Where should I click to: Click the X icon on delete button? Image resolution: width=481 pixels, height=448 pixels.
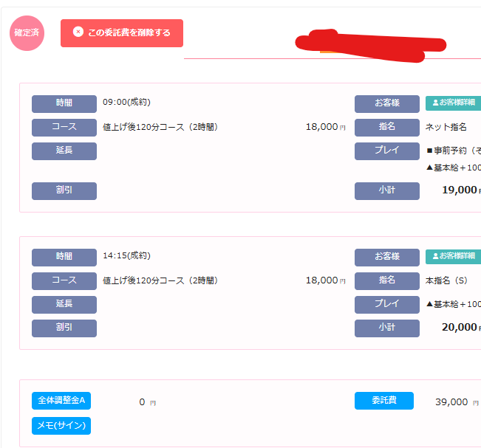pyautogui.click(x=78, y=32)
